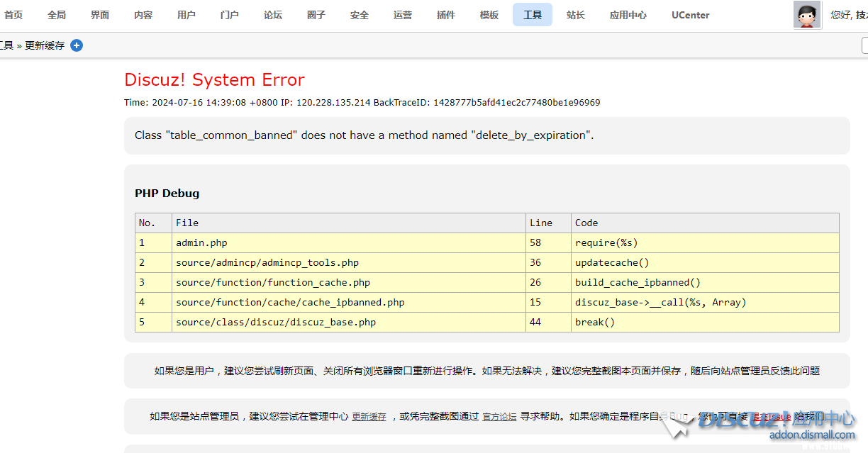Select the 界面 menu item
The width and height of the screenshot is (868, 453).
click(100, 15)
